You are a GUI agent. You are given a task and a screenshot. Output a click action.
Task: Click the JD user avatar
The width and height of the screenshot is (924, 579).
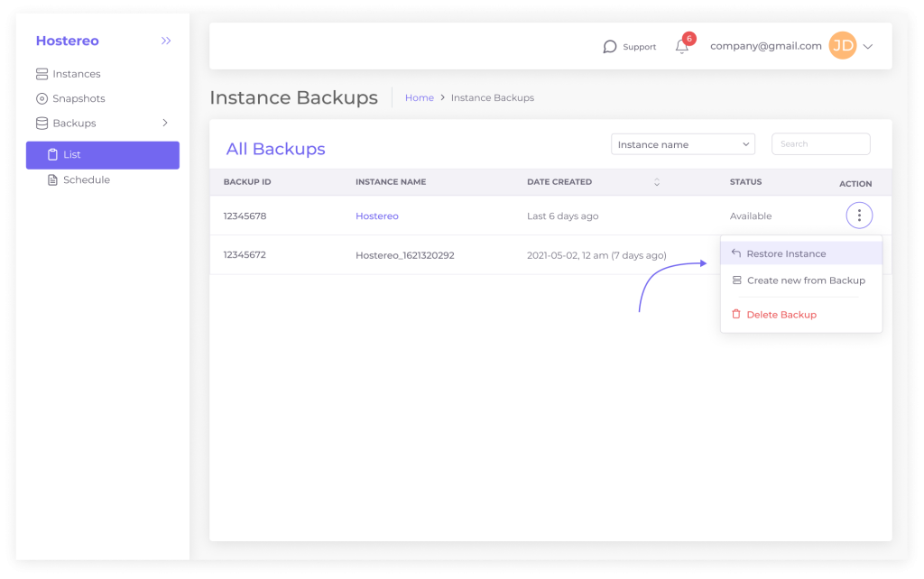843,45
